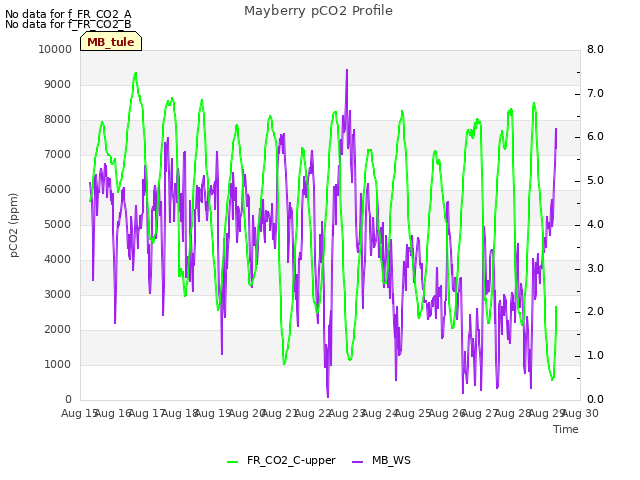Click the 2.0 right axis value
This screenshot has height=480, width=640.
click(x=595, y=312)
